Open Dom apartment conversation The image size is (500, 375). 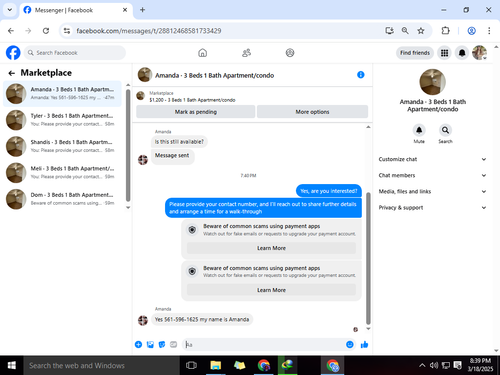[62, 199]
